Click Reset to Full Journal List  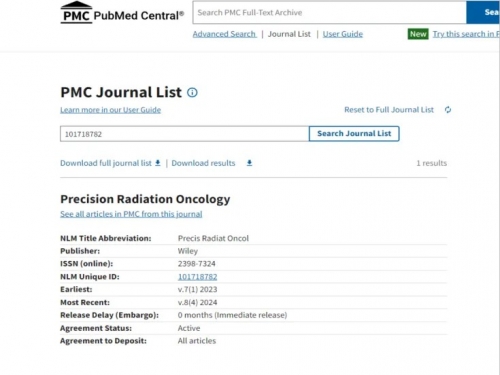pos(389,110)
